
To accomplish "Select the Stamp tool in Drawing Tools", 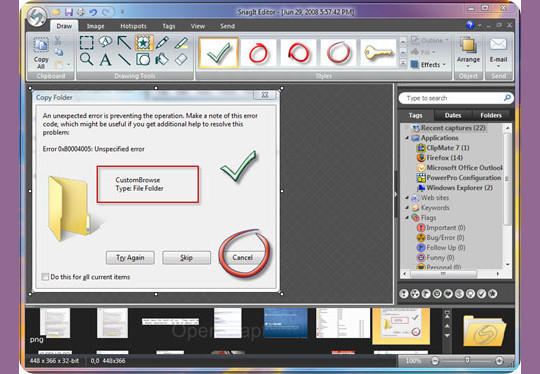I will 143,42.
